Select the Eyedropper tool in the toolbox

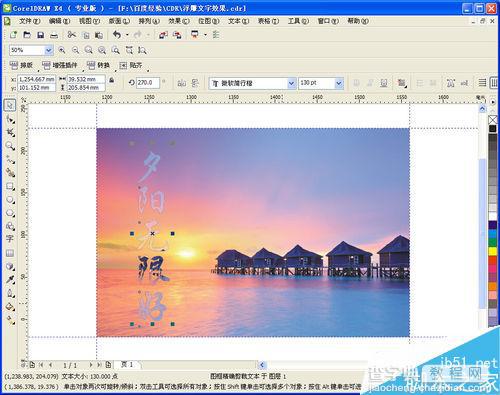(10, 280)
